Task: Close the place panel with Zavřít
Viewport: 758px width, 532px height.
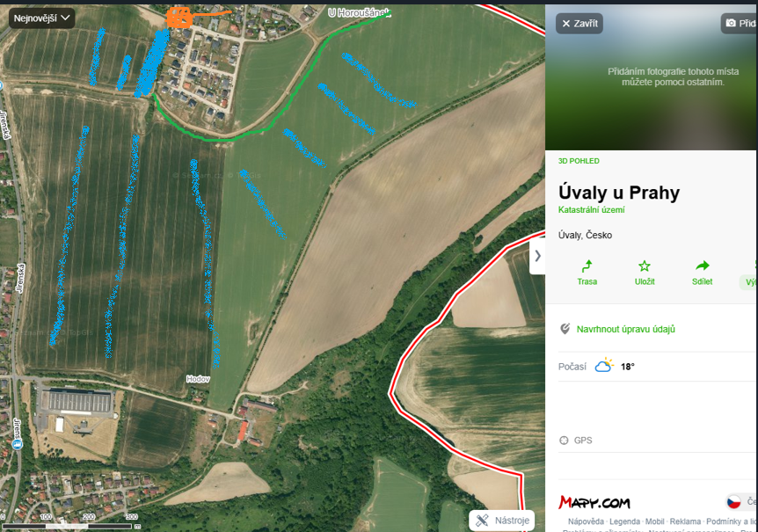Action: (x=579, y=23)
